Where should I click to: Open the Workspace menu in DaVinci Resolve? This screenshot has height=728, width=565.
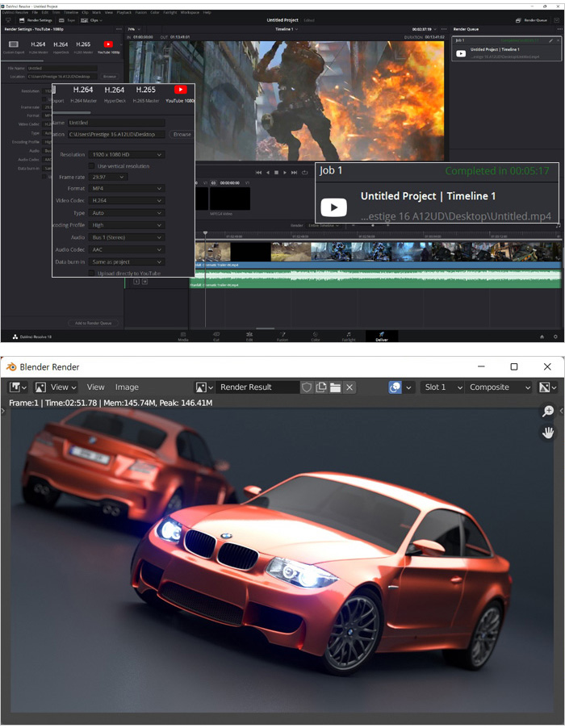click(x=190, y=13)
